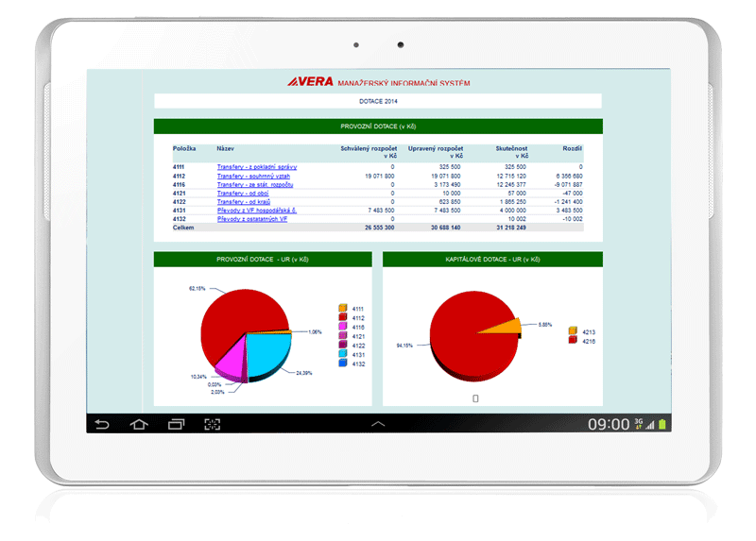Tap the 09:00 clock in status bar
The image size is (756, 541).
609,424
